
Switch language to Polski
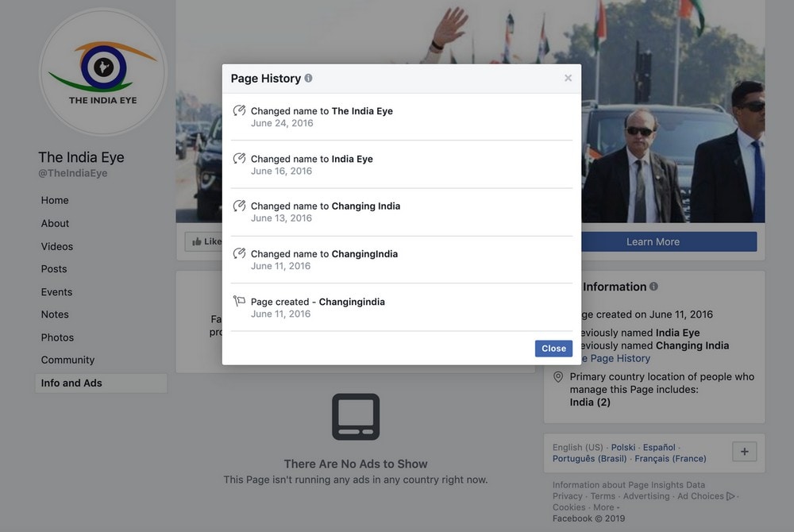pos(622,448)
